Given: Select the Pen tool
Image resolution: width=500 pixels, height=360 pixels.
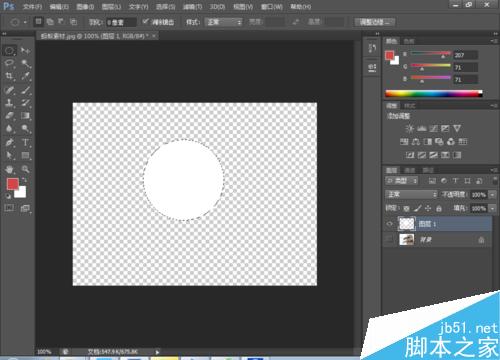Looking at the screenshot, I should click(x=9, y=142).
